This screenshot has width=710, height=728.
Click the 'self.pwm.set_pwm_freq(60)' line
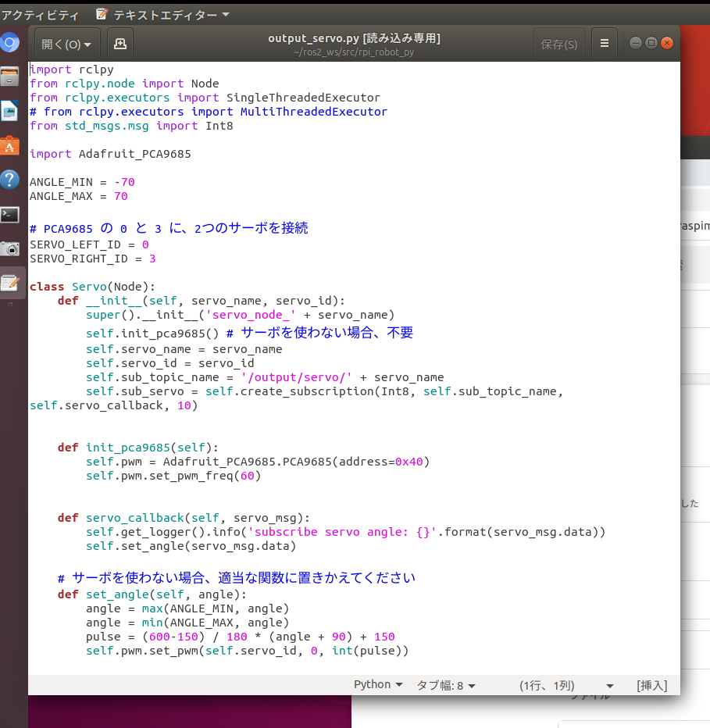(173, 476)
